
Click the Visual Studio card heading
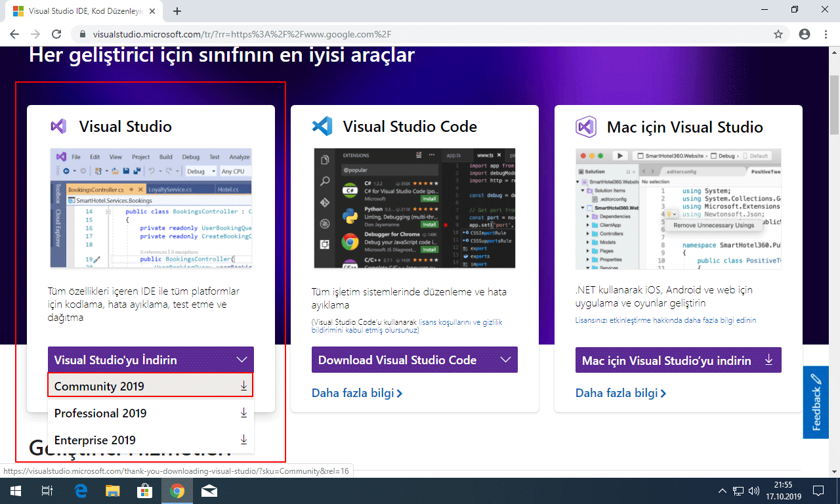[125, 127]
